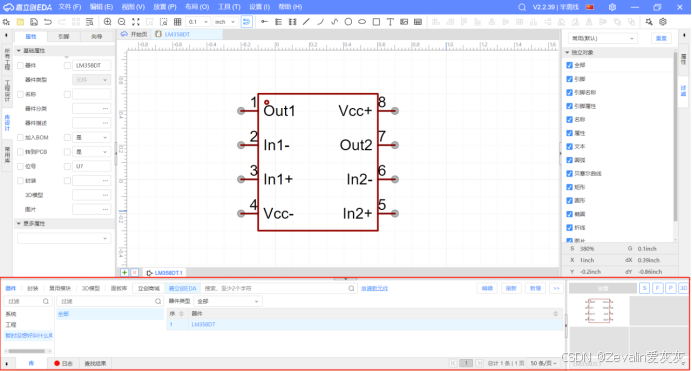Open the 文件 (F) menu
The width and height of the screenshot is (692, 371).
point(70,7)
